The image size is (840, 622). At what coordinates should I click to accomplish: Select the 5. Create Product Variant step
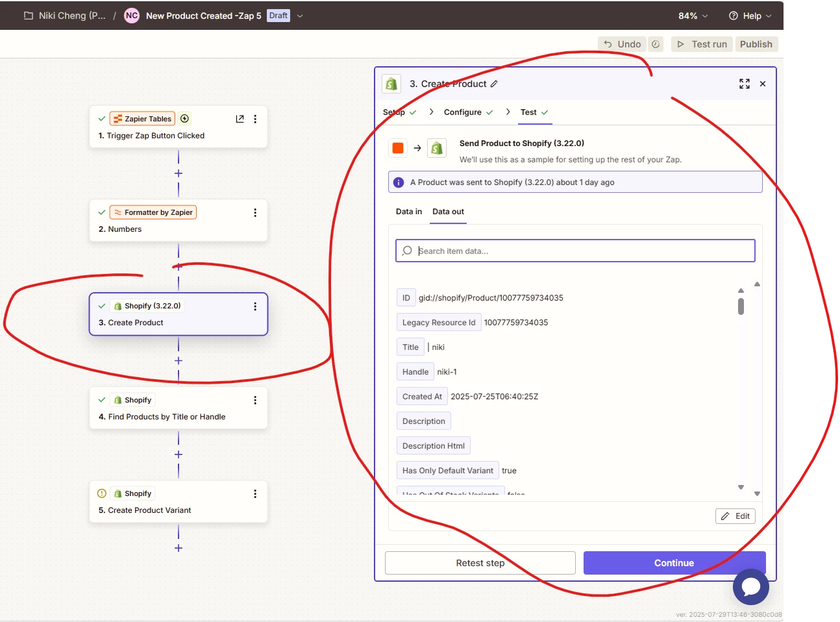point(179,502)
